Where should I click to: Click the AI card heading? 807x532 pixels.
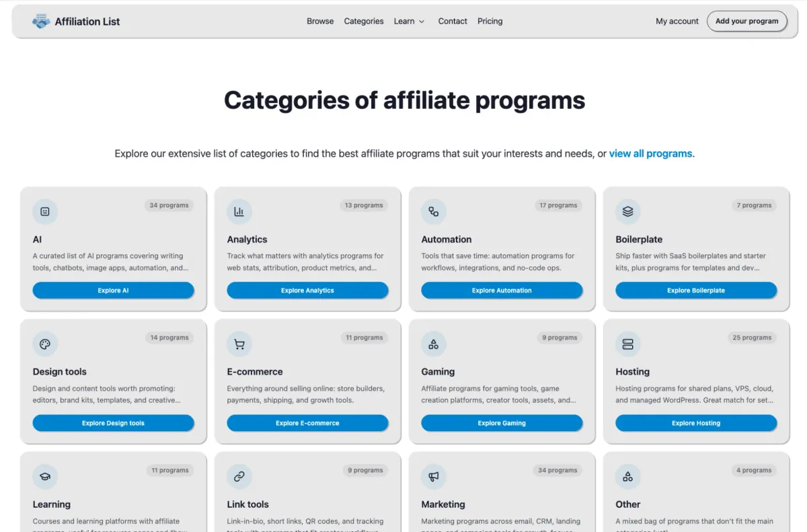click(x=38, y=239)
